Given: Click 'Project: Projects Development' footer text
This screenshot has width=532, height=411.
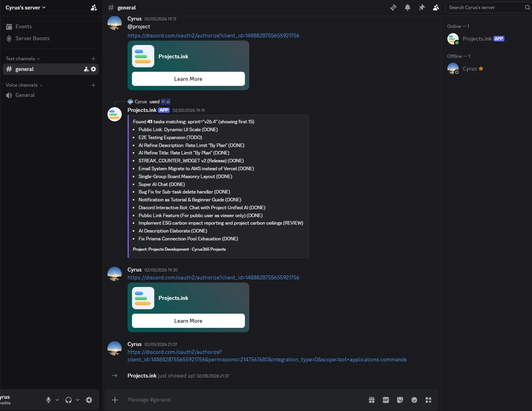Looking at the screenshot, I should 179,249.
